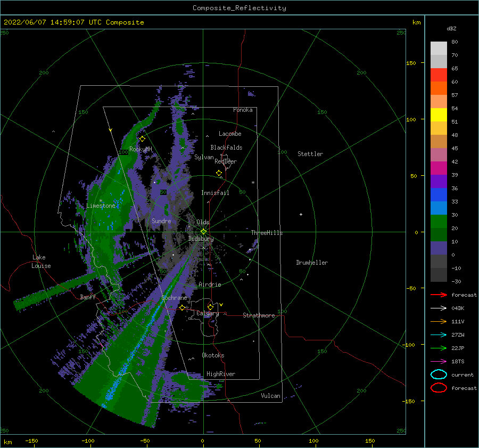Click the Sylvan town label
479x448 pixels.
(x=204, y=157)
